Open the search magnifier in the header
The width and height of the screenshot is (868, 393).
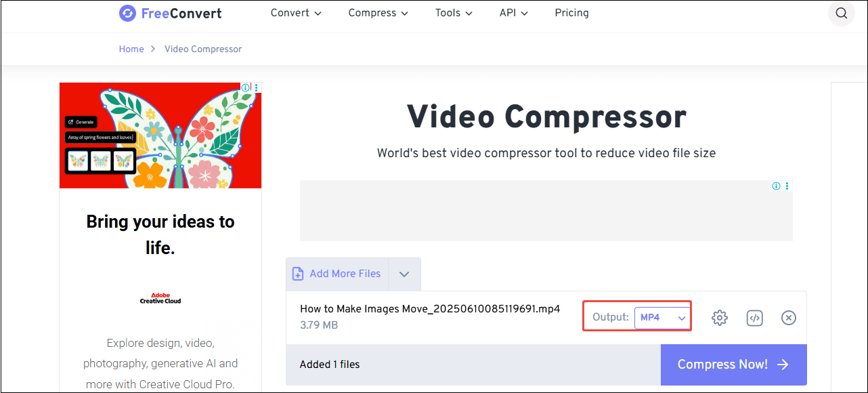coord(841,13)
